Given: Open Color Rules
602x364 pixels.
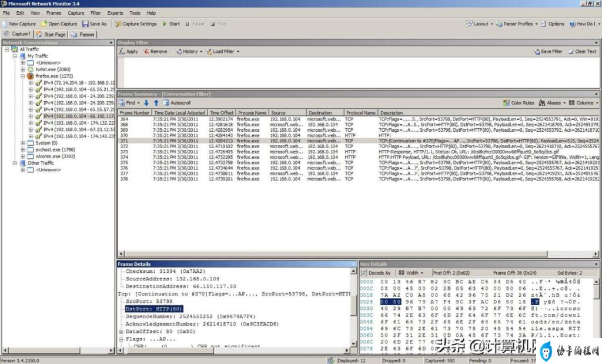Looking at the screenshot, I should click(x=519, y=103).
